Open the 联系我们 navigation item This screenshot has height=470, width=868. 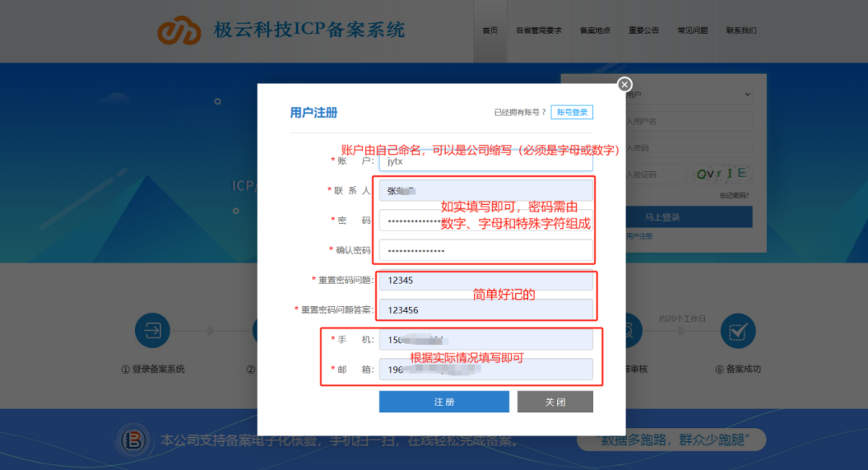tap(741, 31)
